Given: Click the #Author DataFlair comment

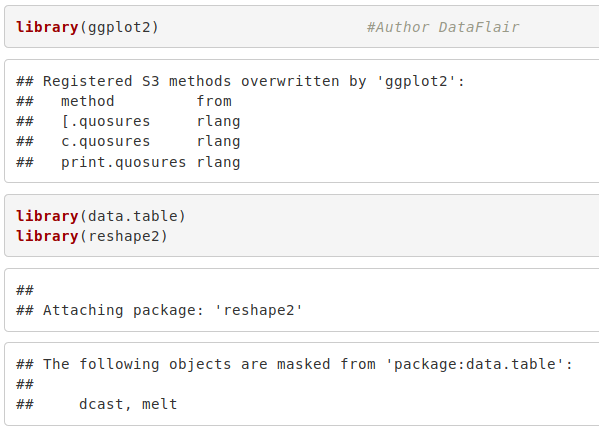Looking at the screenshot, I should click(443, 27).
